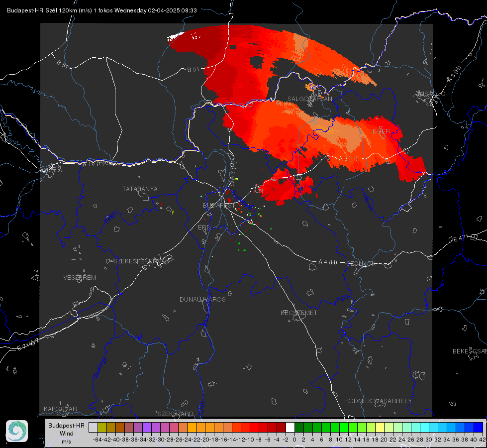Click the 'Budapest-HR Wind m/s' legend title
Image resolution: width=487 pixels, height=448 pixels.
[66, 434]
